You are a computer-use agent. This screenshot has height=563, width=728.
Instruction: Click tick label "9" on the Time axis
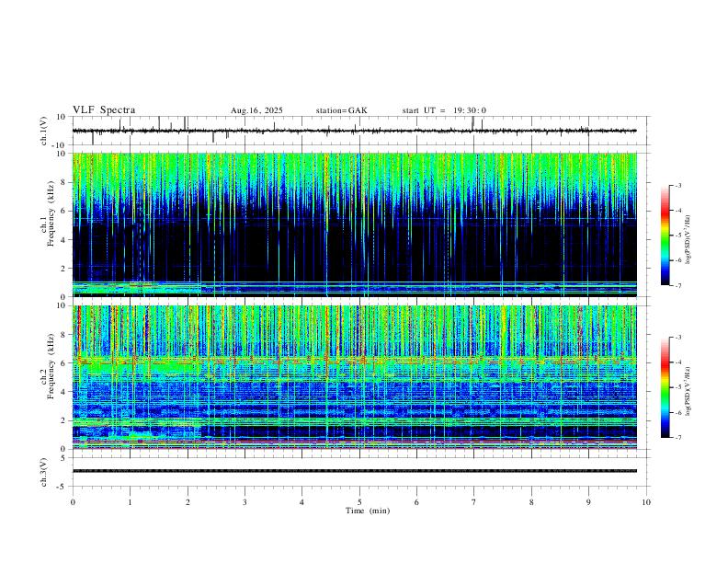[588, 502]
